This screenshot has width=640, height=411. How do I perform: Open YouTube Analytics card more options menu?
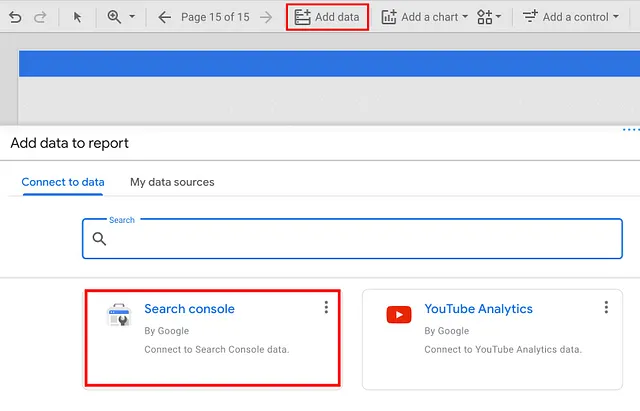click(606, 307)
